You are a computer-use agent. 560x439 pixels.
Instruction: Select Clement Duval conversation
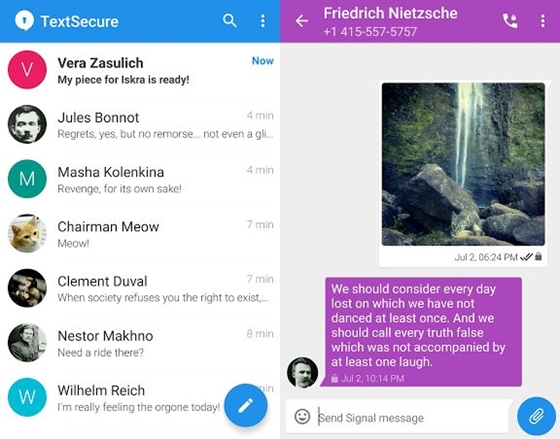tap(140, 288)
